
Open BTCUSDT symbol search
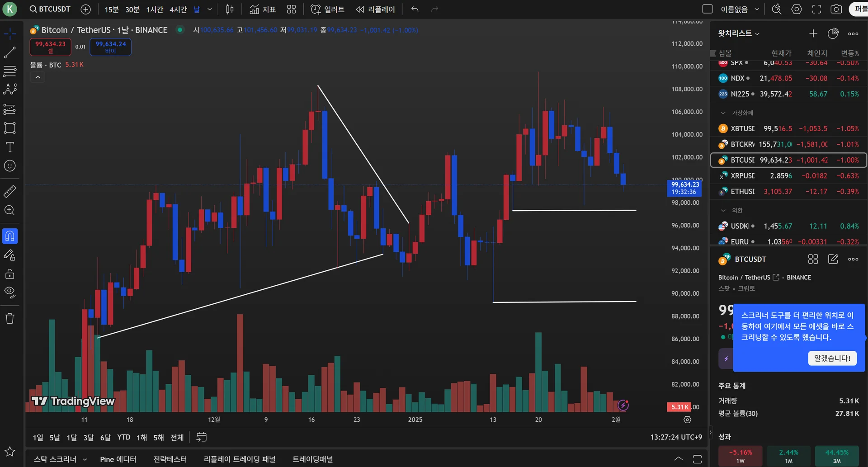pyautogui.click(x=50, y=9)
